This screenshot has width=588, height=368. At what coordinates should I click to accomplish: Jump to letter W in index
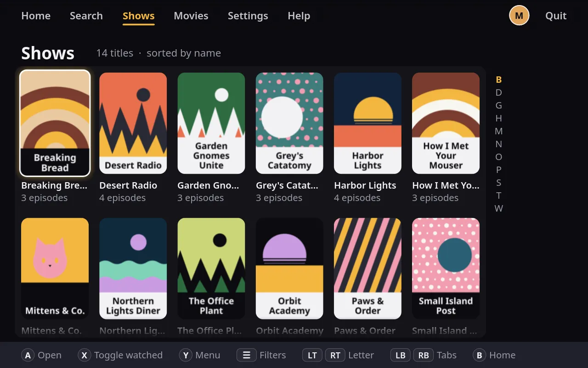point(499,208)
